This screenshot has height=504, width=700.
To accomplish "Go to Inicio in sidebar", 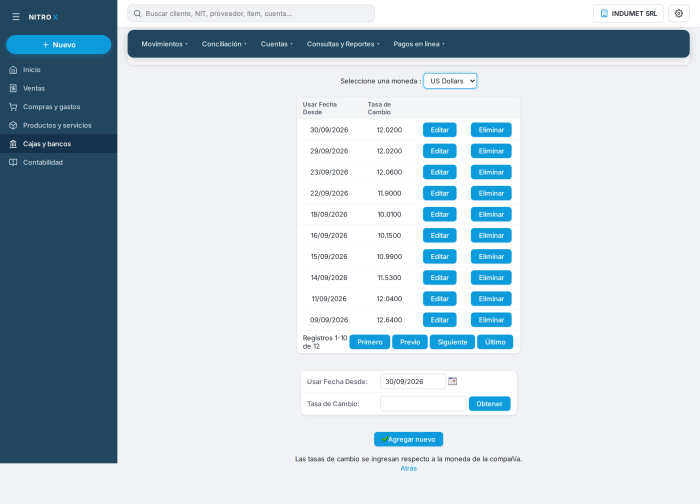I will (58, 70).
